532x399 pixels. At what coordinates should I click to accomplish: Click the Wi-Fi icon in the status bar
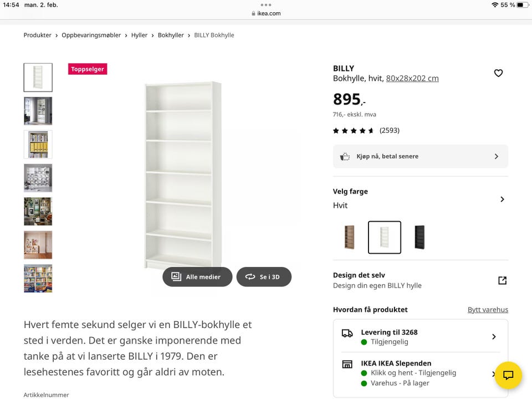[x=496, y=4]
